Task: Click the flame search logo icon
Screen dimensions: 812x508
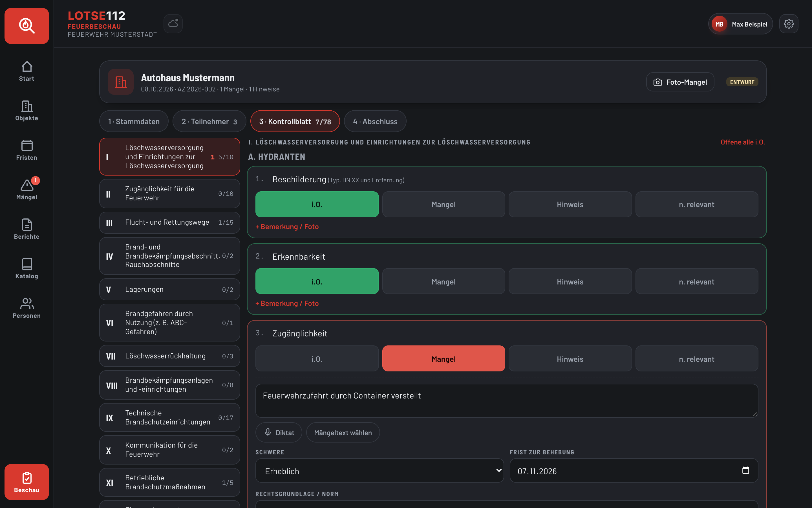Action: (x=27, y=26)
